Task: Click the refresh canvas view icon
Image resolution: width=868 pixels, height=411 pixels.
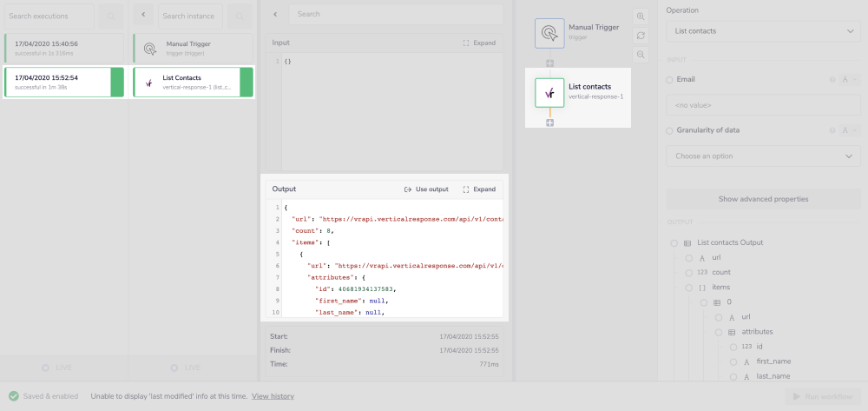Action: (x=641, y=36)
